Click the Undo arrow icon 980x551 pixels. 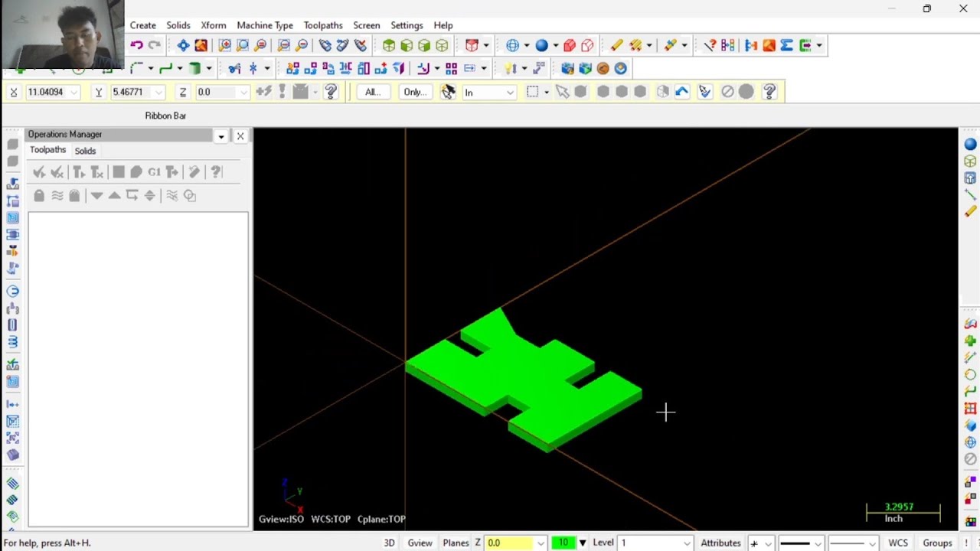pyautogui.click(x=136, y=45)
